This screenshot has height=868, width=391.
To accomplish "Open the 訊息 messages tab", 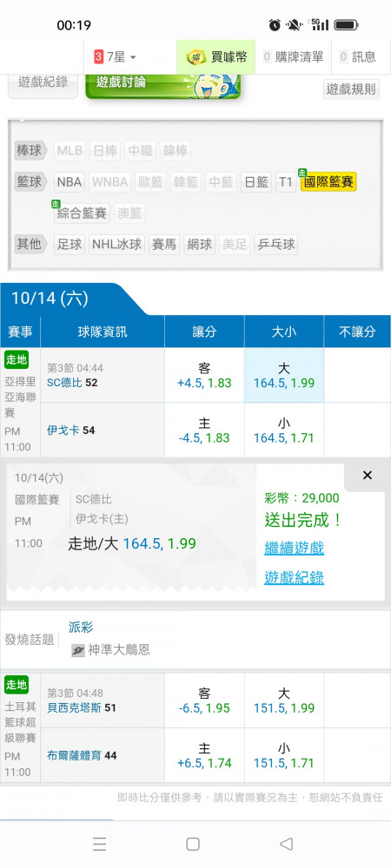I will pos(358,56).
